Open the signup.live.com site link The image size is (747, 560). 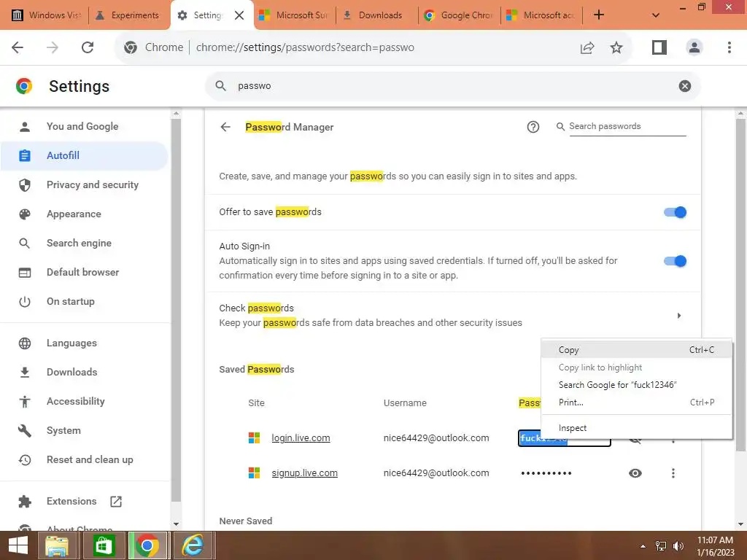tap(304, 472)
